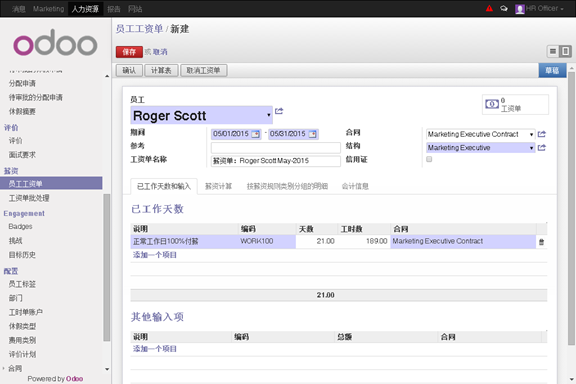Click the red 保存 button
576x384 pixels.
129,52
